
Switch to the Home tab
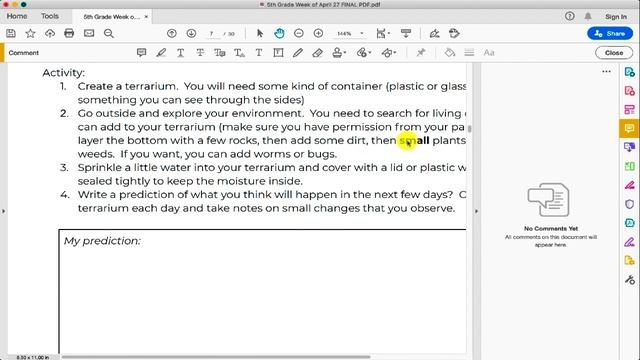[x=17, y=16]
